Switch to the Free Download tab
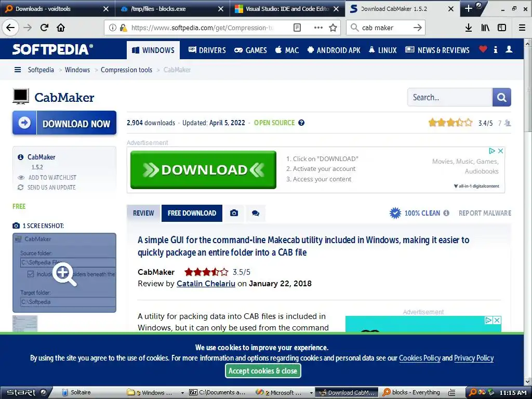532x399 pixels. click(192, 213)
